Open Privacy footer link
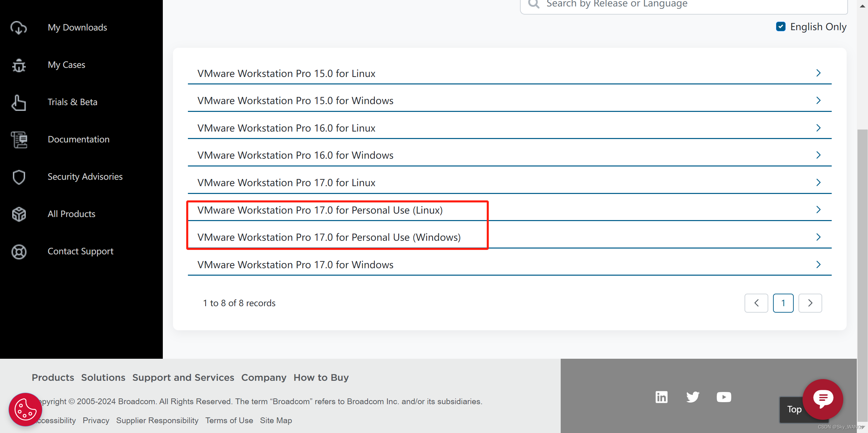Screen dimensions: 868x433 pos(96,420)
